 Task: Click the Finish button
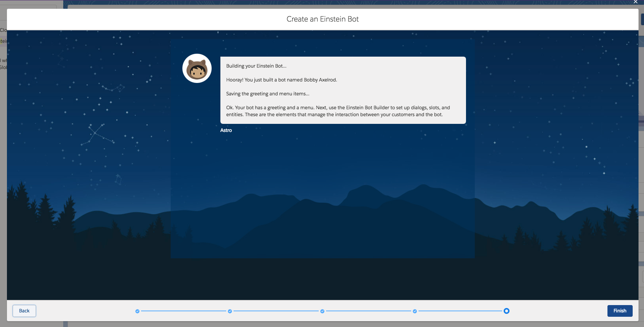coord(620,311)
